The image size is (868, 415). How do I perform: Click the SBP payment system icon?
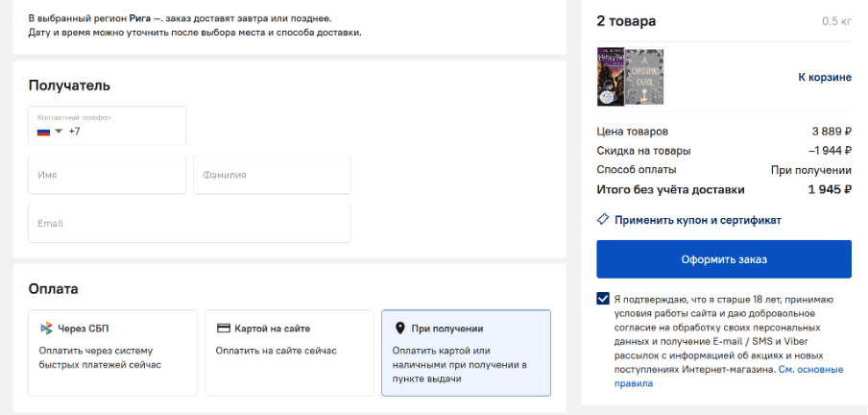click(x=46, y=329)
